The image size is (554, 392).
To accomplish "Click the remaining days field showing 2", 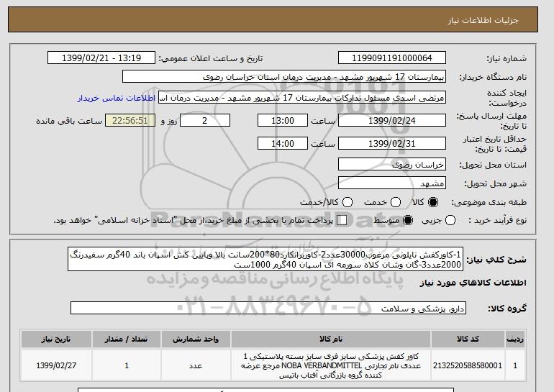I will click(x=205, y=120).
